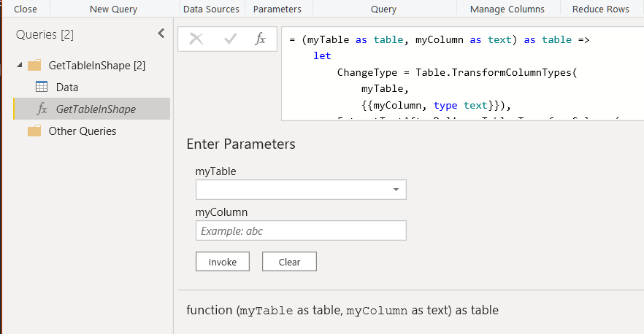Open the Reduce Rows ribbon group
Screen dimensions: 644x334
click(x=601, y=9)
